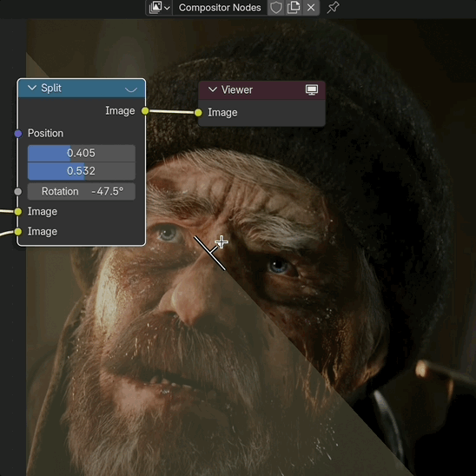Collapse the Viewer node

click(213, 89)
